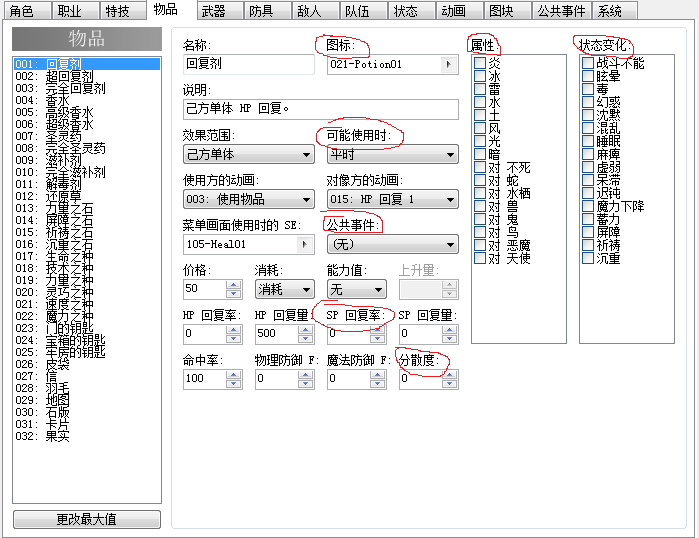Open the 可能使用时 dropdown
This screenshot has height=538, width=699.
point(393,155)
